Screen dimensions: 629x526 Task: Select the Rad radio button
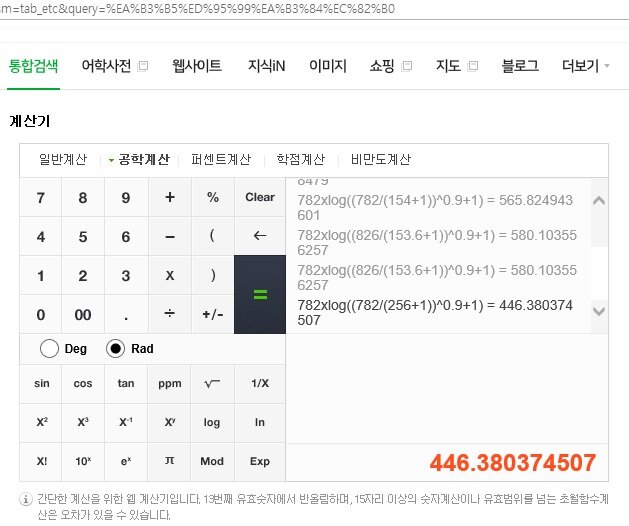115,348
